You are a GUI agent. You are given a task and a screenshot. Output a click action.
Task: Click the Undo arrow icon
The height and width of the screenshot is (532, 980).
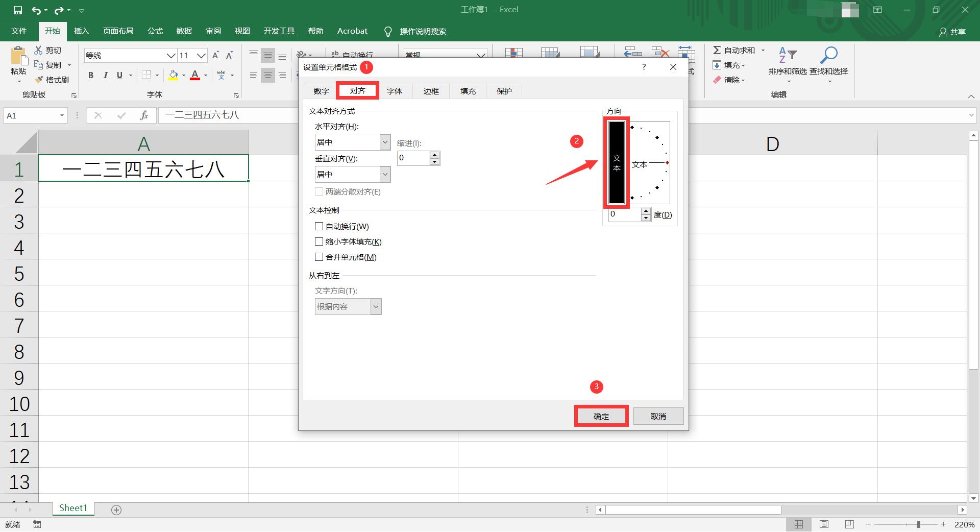pos(36,10)
